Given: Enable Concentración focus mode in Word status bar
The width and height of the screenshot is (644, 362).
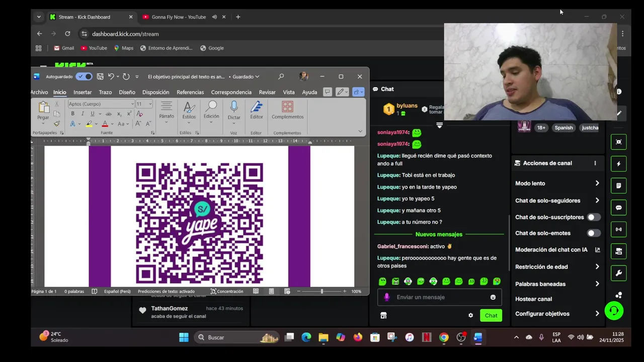Looking at the screenshot, I should 226,291.
